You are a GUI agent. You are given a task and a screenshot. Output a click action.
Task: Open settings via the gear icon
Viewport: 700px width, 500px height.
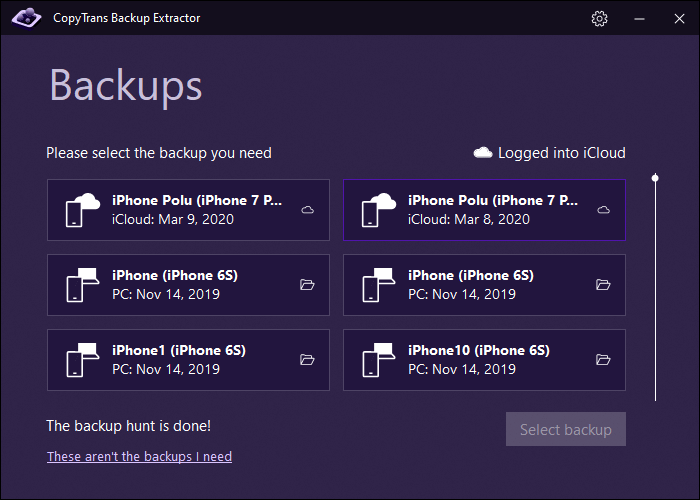599,18
